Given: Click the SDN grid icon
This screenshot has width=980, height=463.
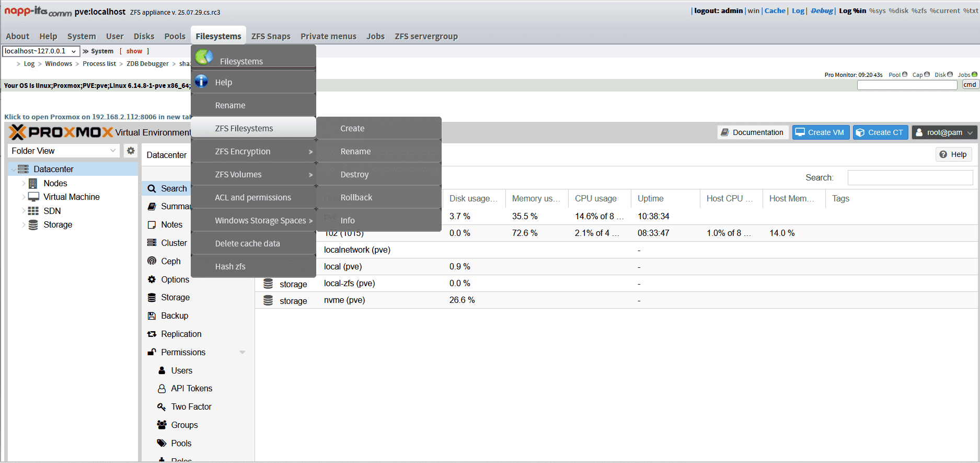Looking at the screenshot, I should [33, 211].
